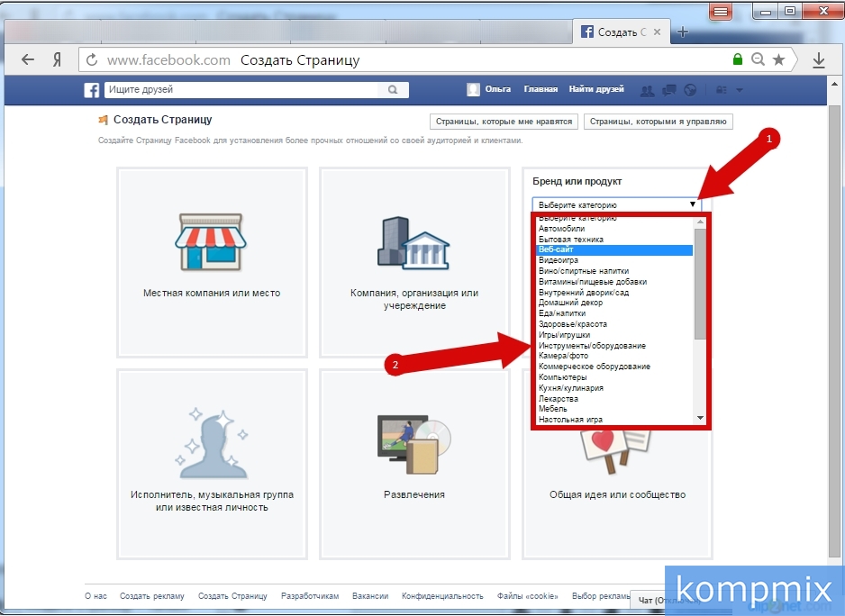Open a new tab with plus button
The width and height of the screenshot is (845, 616).
683,32
